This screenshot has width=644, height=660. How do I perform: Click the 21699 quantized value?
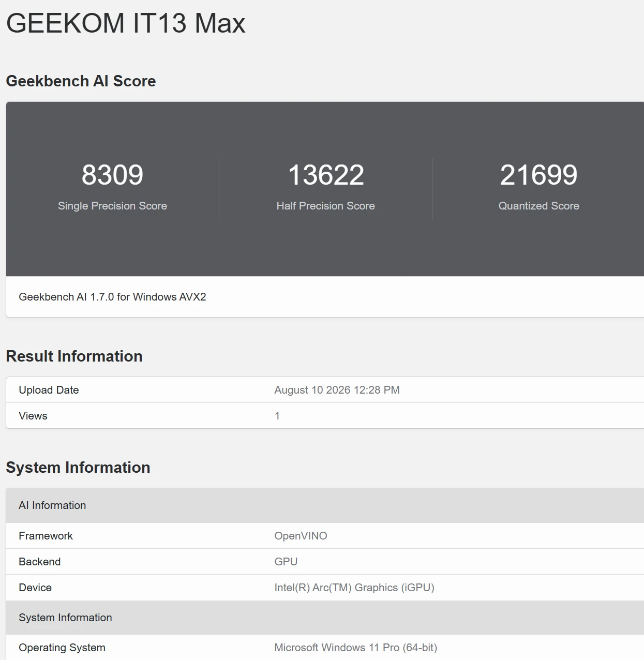tap(538, 175)
